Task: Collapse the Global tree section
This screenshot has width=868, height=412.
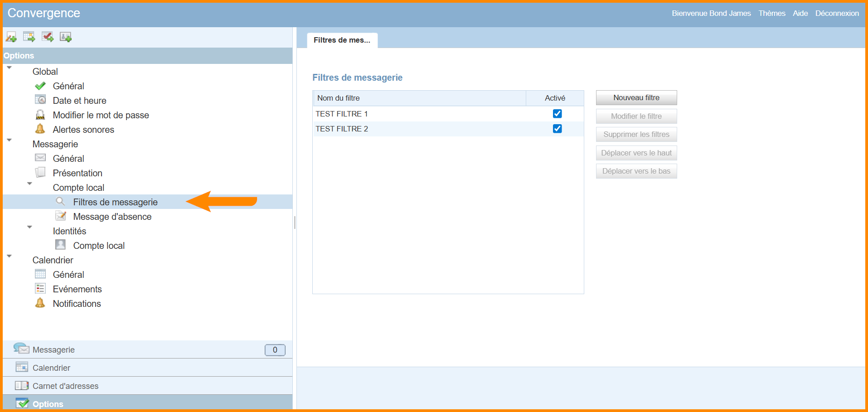Action: click(9, 68)
